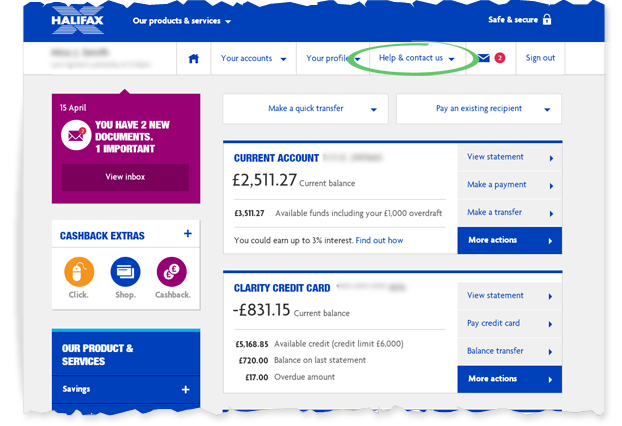Image resolution: width=622 pixels, height=426 pixels.
Task: Expand Cashback Extras with plus sign
Action: 188,234
